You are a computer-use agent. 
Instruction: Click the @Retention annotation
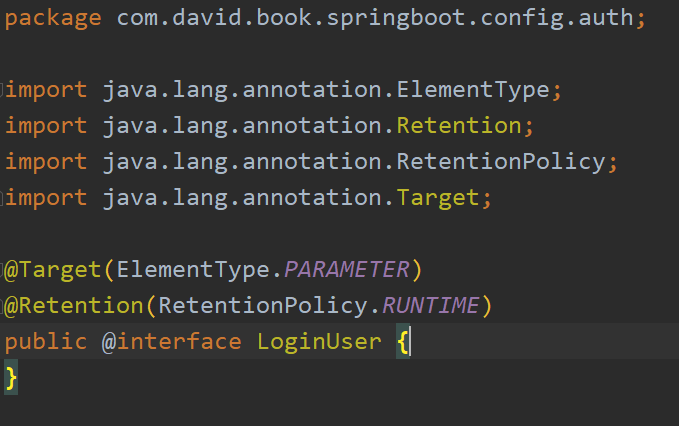click(x=74, y=306)
